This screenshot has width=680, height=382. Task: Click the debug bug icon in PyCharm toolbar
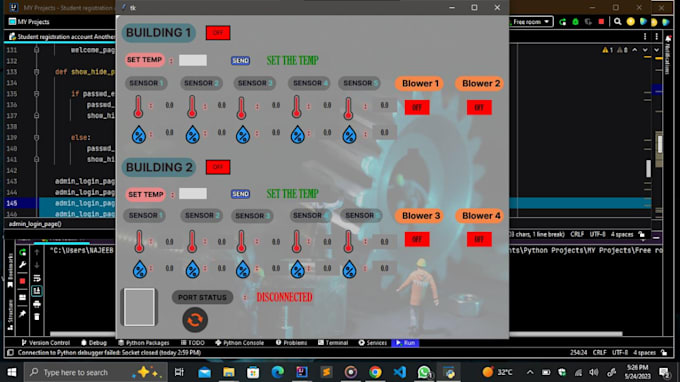coord(575,22)
